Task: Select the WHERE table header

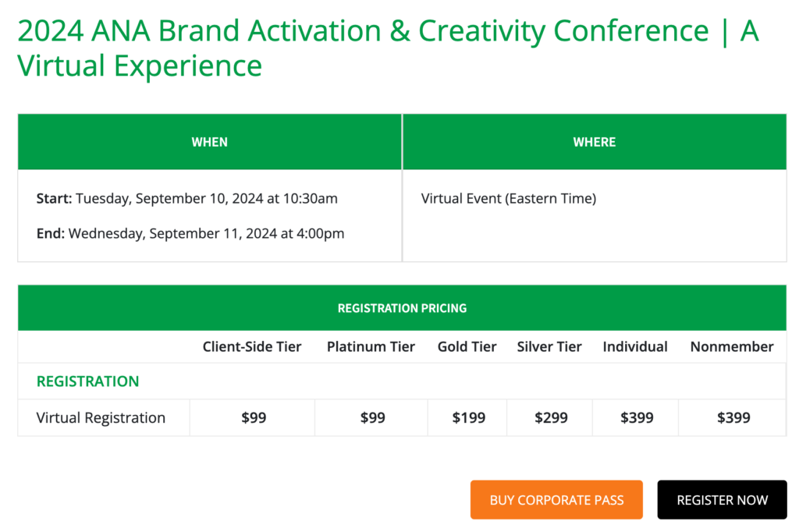Action: [x=594, y=142]
